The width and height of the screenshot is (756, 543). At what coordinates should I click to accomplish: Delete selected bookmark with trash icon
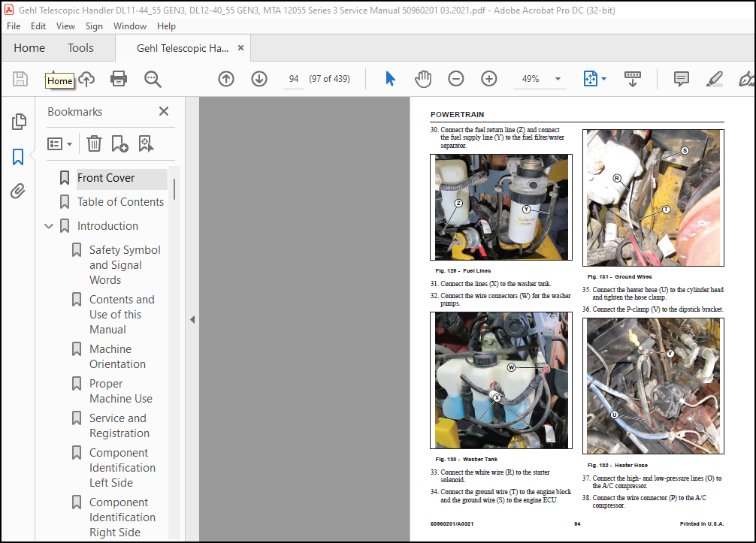tap(94, 143)
